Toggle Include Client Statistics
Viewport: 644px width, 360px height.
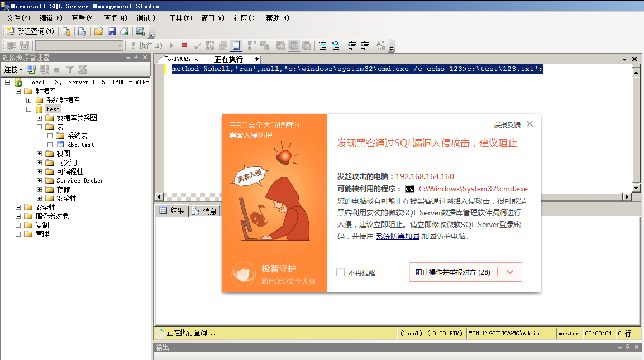click(x=265, y=46)
